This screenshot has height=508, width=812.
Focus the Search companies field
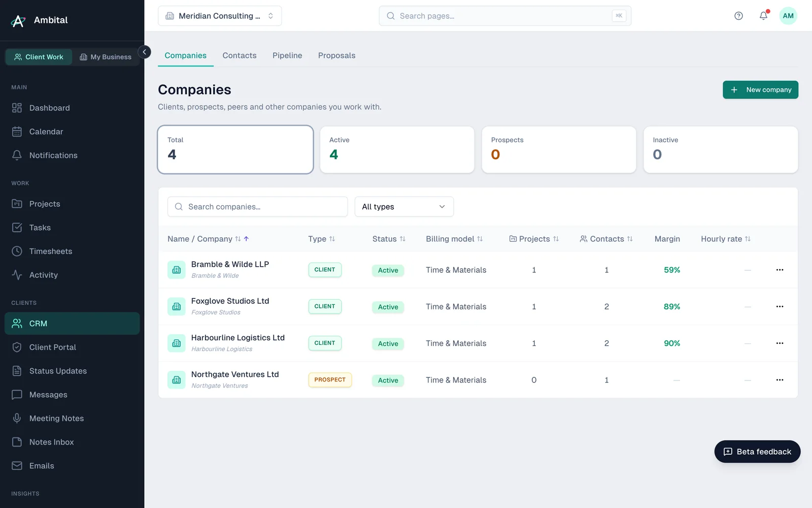(x=257, y=207)
